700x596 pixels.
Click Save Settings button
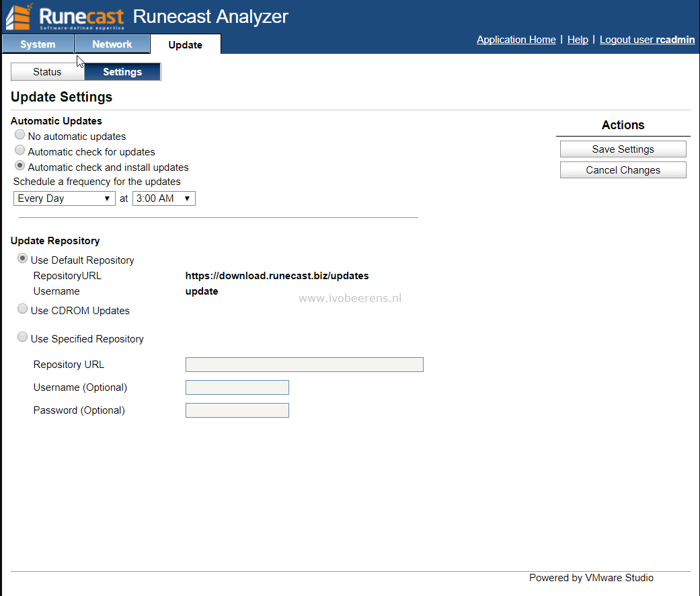[623, 149]
